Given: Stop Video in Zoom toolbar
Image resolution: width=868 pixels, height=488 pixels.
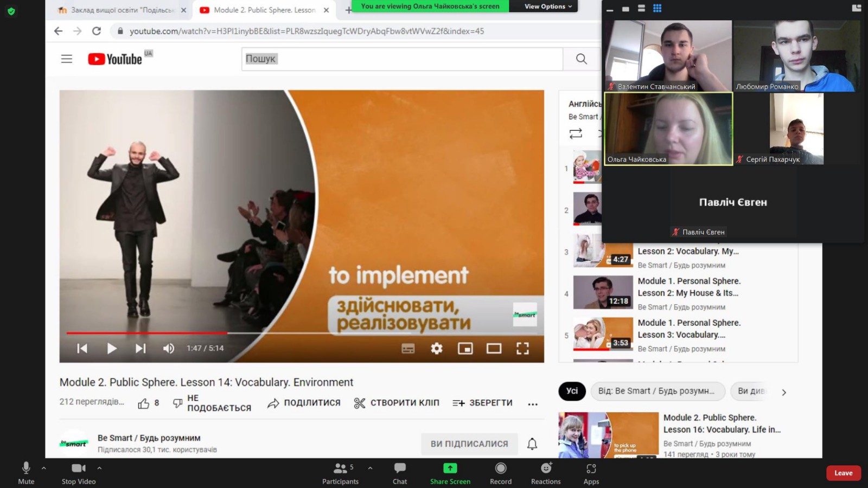Looking at the screenshot, I should [79, 473].
